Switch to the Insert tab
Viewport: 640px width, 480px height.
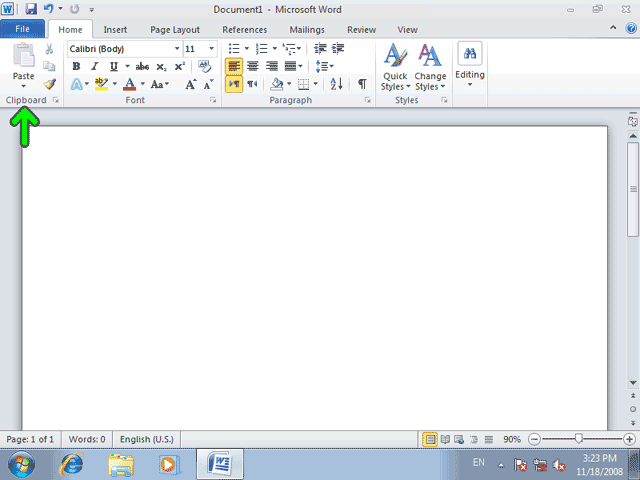(115, 29)
